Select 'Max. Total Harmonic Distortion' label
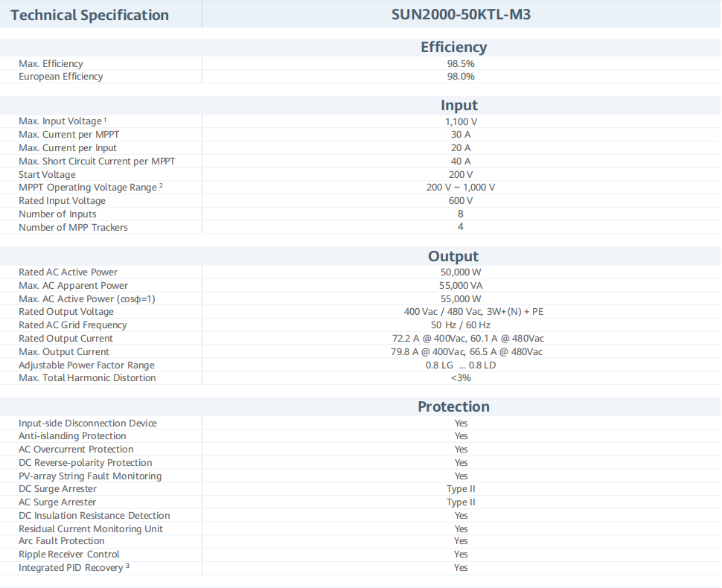The image size is (722, 588). [88, 378]
